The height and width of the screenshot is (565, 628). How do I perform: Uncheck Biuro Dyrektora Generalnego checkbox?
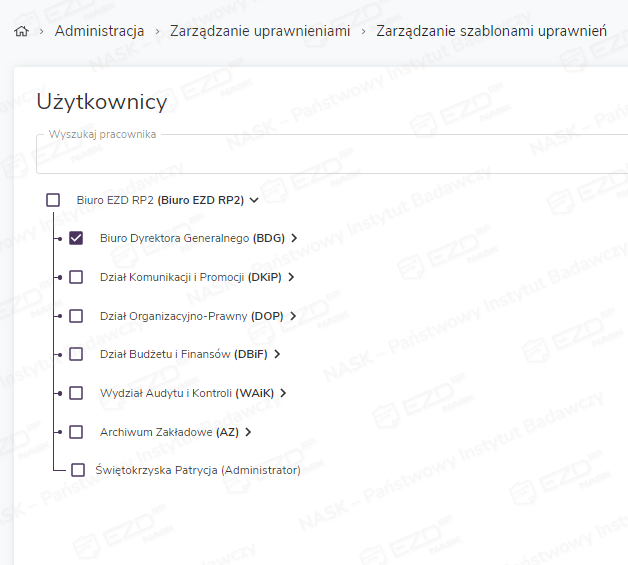(x=76, y=238)
